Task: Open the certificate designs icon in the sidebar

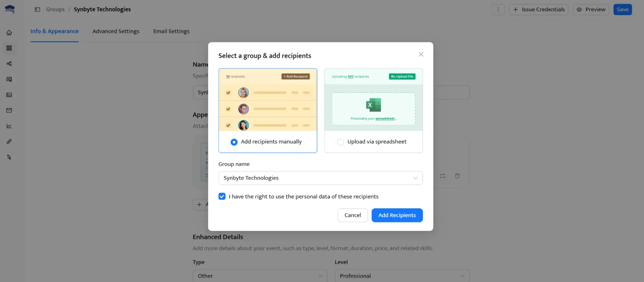Action: click(x=9, y=79)
